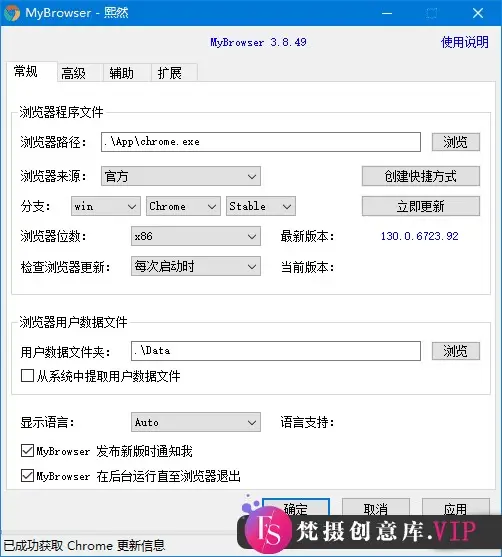Open the 使用说明 help link
Image resolution: width=502 pixels, height=557 pixels.
pos(465,42)
